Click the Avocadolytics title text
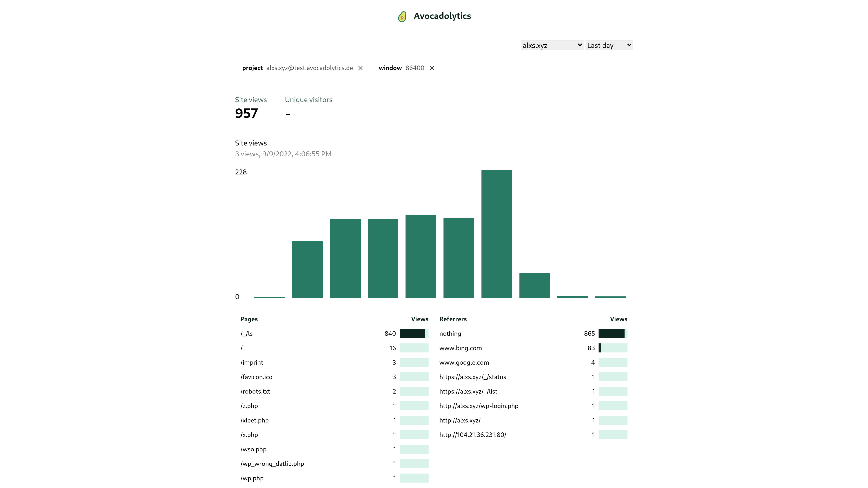868x488 pixels. click(x=442, y=16)
